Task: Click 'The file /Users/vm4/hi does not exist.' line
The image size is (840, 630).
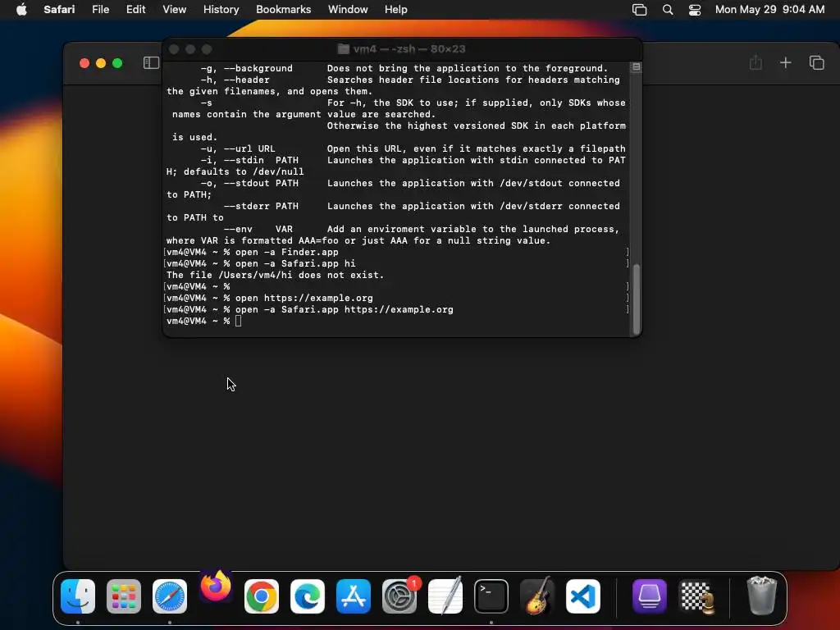Action: click(x=275, y=275)
